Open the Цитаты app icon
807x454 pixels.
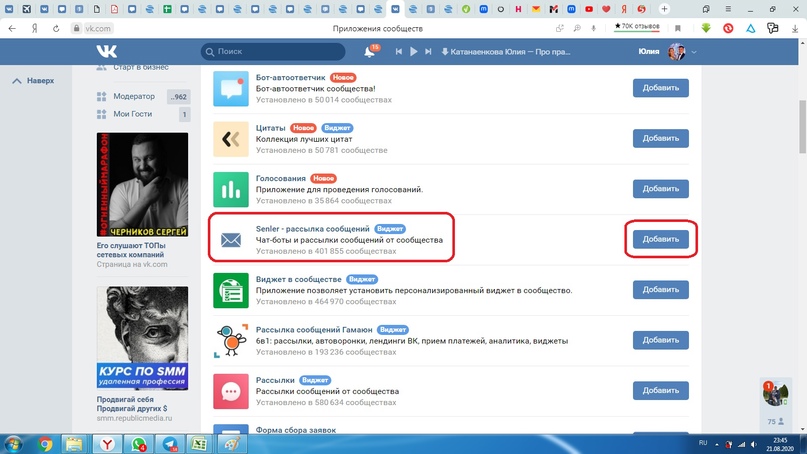point(231,139)
